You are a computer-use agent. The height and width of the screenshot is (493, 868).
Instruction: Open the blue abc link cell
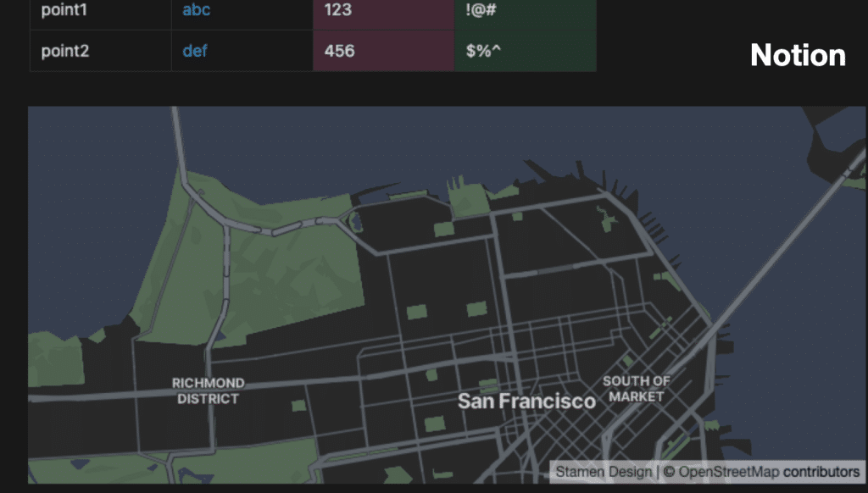[x=196, y=11]
